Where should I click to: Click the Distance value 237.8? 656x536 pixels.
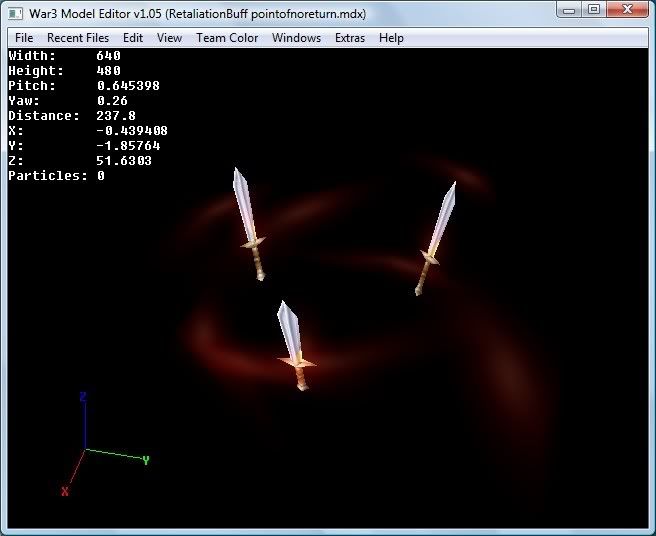click(116, 116)
